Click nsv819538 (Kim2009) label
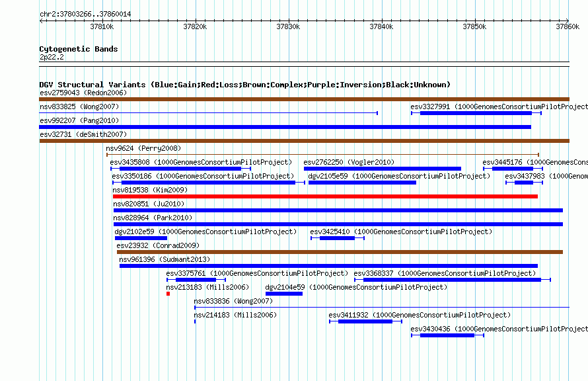Screen dimensions: 588x381 150,190
